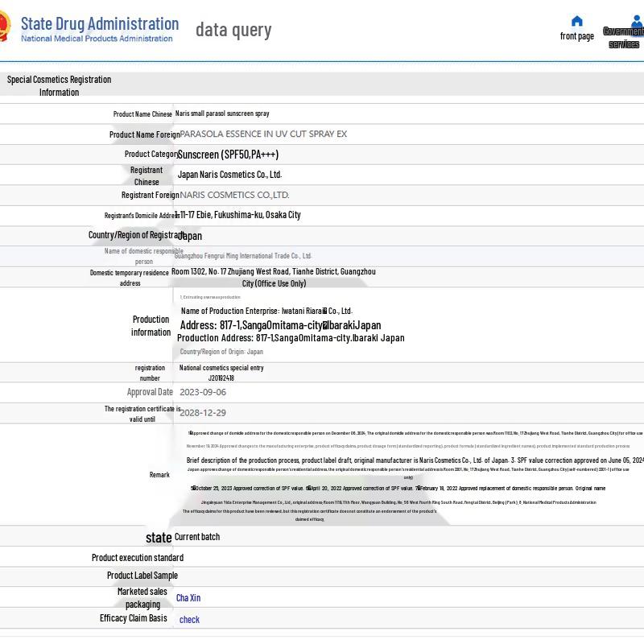Select Guangzhou Fengrui Ming International Trade name

click(x=243, y=256)
